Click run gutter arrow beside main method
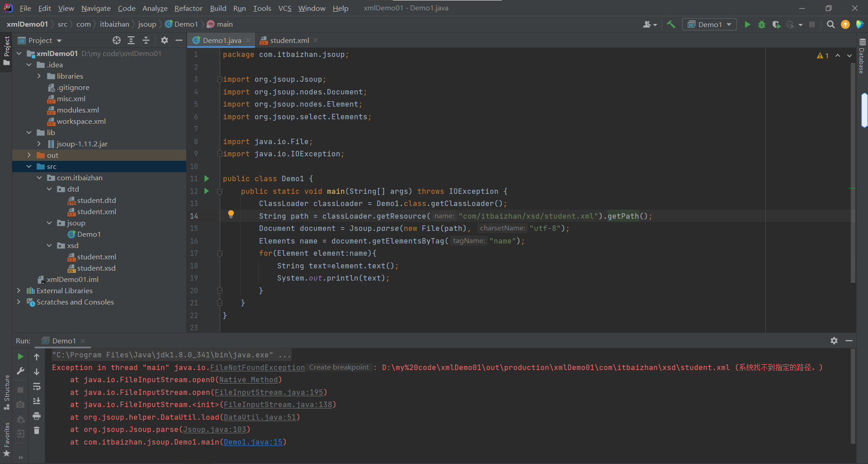This screenshot has width=868, height=464. point(207,191)
